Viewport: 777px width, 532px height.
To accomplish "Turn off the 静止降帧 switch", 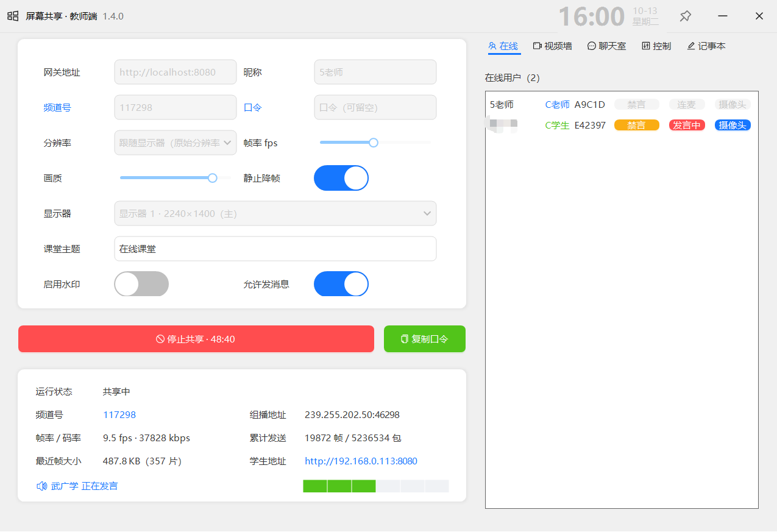I will (341, 178).
